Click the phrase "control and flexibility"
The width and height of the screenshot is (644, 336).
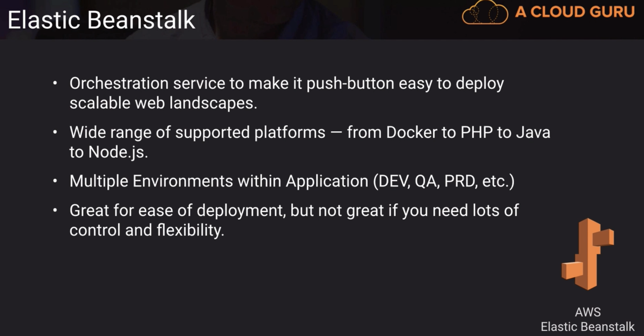coord(147,230)
